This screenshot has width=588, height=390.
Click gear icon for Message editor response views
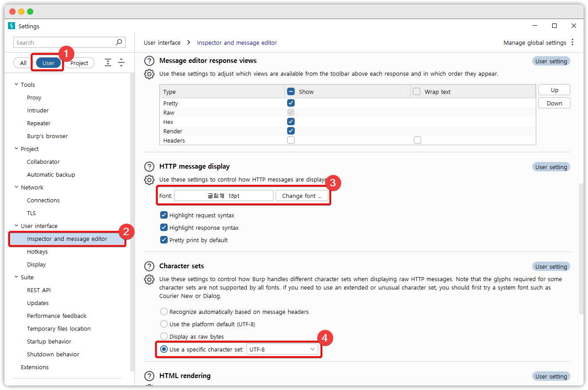point(150,74)
